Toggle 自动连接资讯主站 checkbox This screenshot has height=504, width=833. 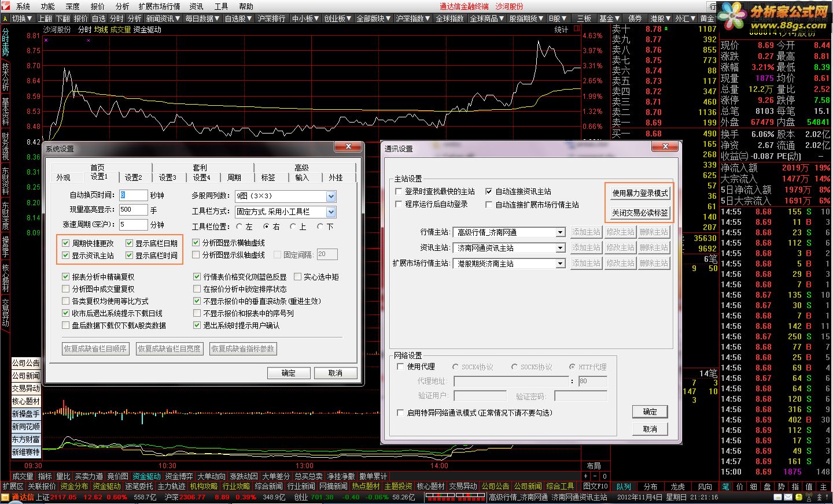tap(489, 191)
